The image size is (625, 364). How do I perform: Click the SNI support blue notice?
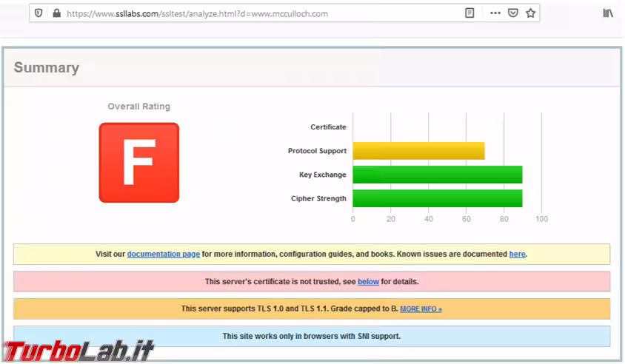coord(312,336)
